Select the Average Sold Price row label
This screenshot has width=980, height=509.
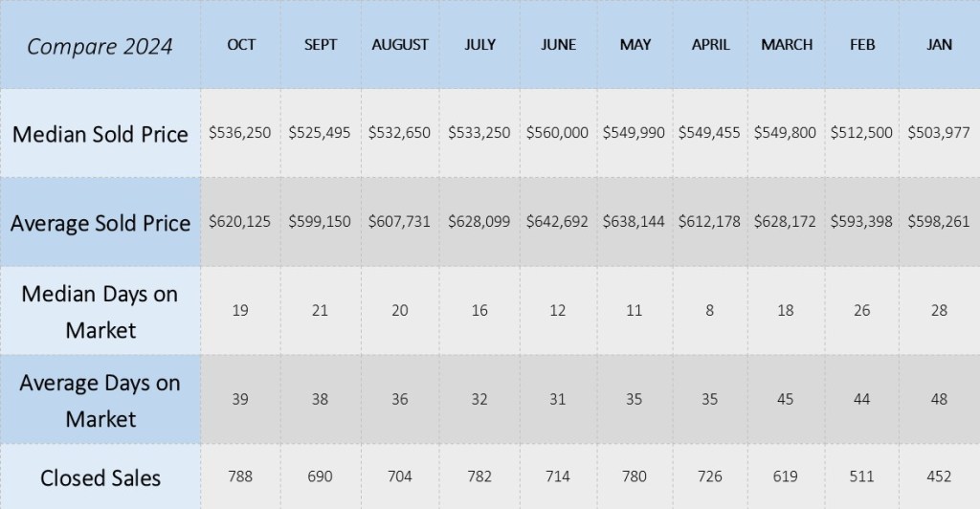(100, 223)
